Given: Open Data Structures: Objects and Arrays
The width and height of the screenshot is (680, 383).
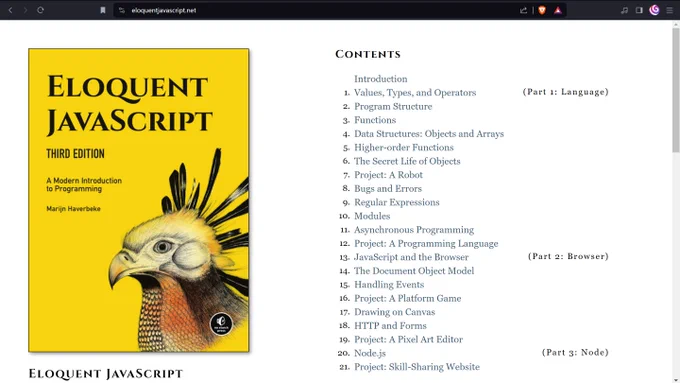Looking at the screenshot, I should tap(428, 134).
